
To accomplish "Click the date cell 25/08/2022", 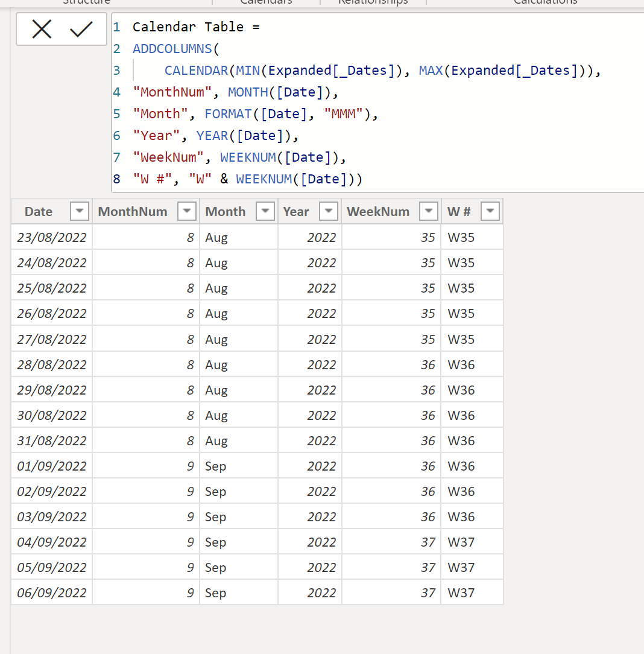I will point(52,288).
